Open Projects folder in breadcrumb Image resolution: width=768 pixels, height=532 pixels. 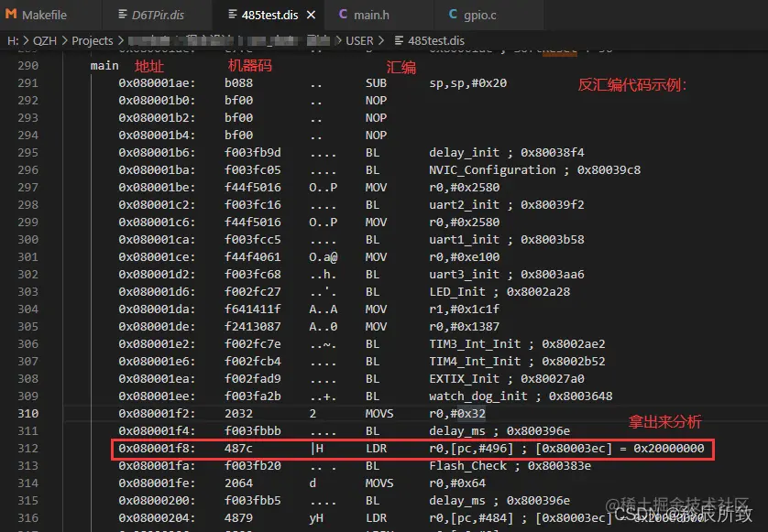point(92,40)
